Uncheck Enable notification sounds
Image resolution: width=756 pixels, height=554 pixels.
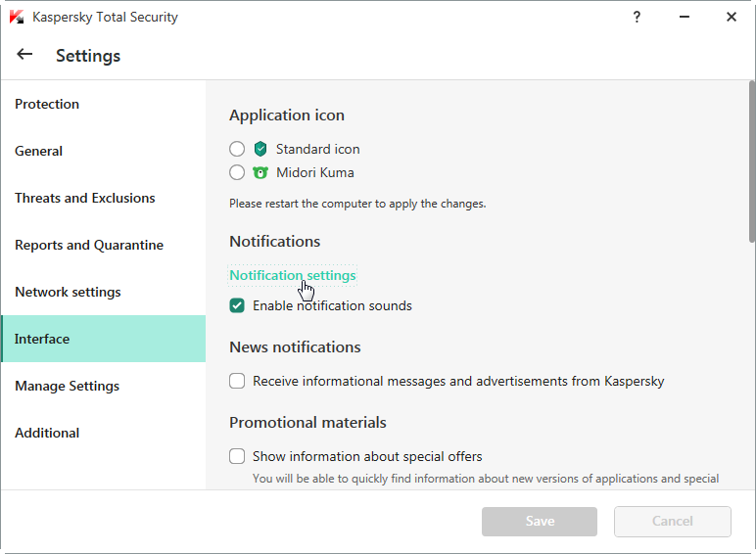(x=237, y=305)
